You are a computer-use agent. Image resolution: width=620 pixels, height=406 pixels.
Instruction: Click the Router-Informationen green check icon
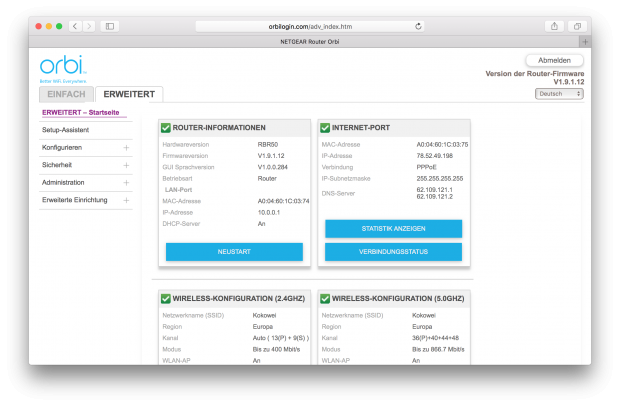point(166,128)
